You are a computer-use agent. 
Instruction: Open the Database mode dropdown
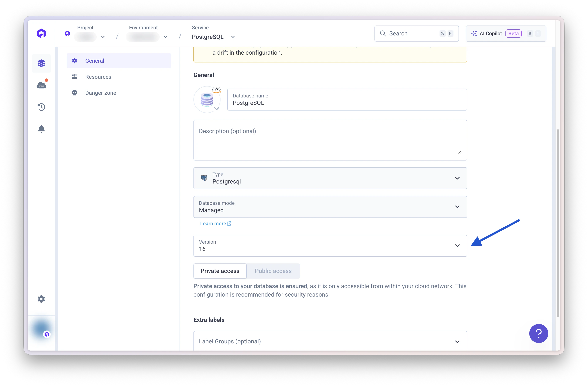pyautogui.click(x=330, y=207)
